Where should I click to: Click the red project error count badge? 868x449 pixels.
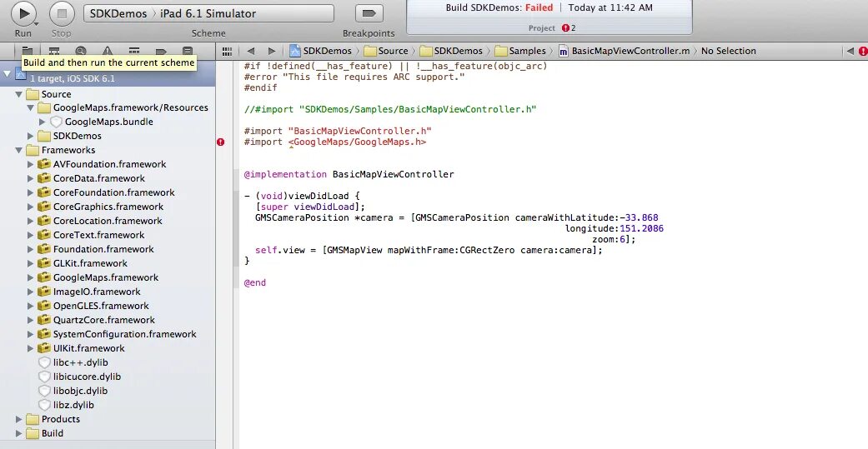[569, 28]
